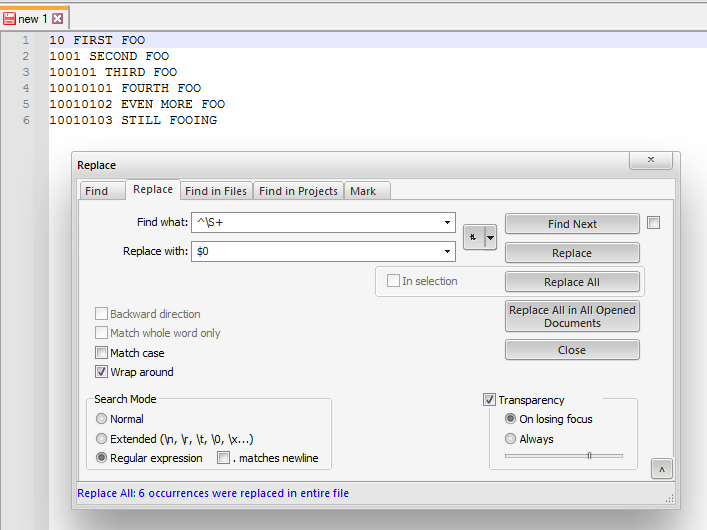Click the unsaved file icon on new 1 tab

[x=9, y=19]
